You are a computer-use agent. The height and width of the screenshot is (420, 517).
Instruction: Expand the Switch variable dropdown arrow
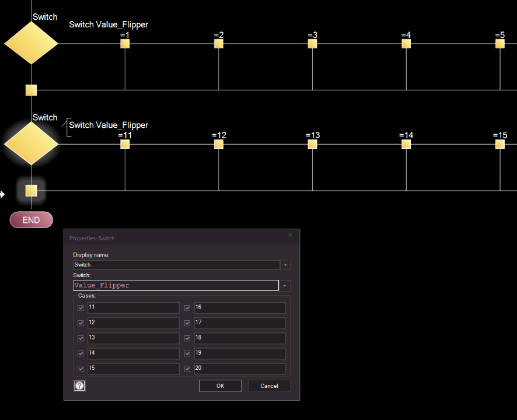(x=285, y=286)
